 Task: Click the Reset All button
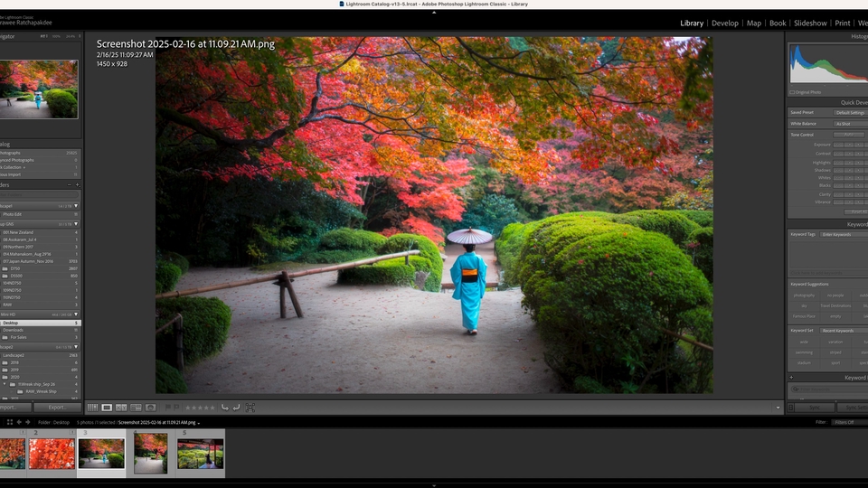pos(856,211)
